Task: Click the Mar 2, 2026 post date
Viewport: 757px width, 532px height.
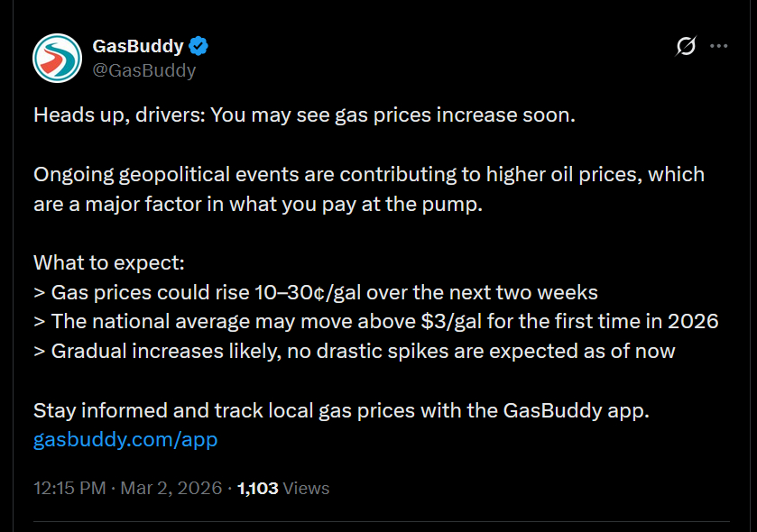Action: click(x=171, y=489)
